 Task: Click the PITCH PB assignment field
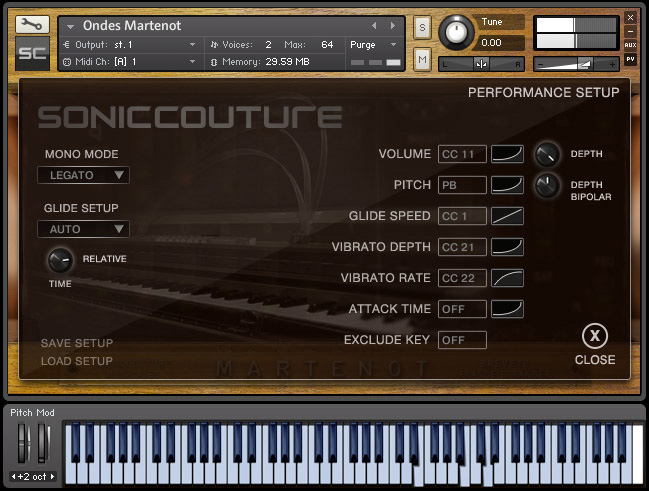[462, 185]
